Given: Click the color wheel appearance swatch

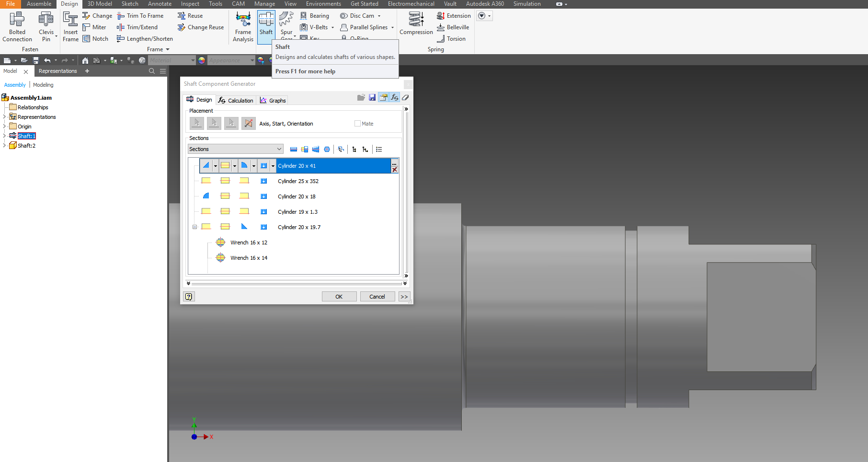Looking at the screenshot, I should pyautogui.click(x=202, y=60).
